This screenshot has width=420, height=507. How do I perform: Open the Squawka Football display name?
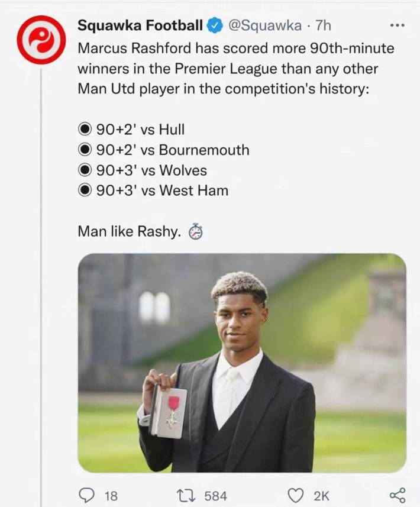140,25
